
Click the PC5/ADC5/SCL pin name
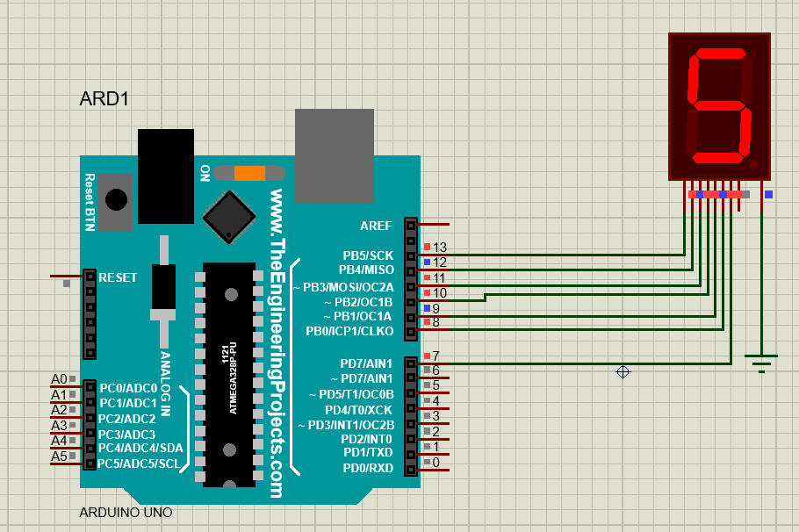(139, 464)
